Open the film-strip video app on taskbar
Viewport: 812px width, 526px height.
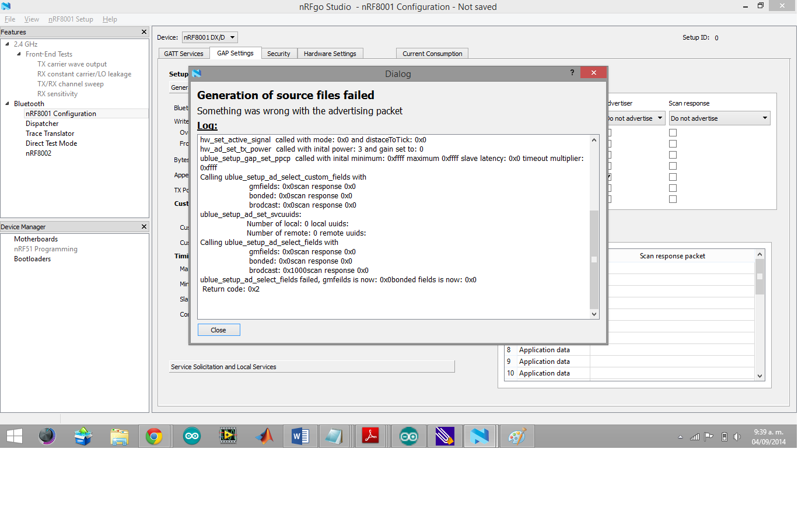[x=228, y=436]
